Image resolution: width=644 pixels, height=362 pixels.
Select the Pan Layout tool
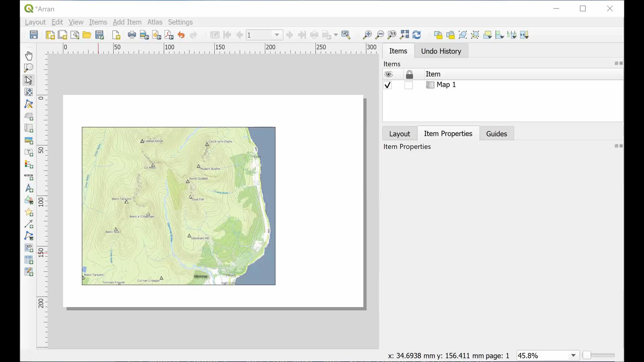coord(29,56)
